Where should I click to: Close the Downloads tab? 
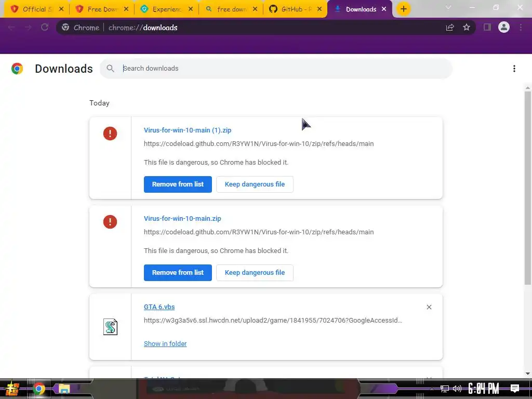pos(384,9)
